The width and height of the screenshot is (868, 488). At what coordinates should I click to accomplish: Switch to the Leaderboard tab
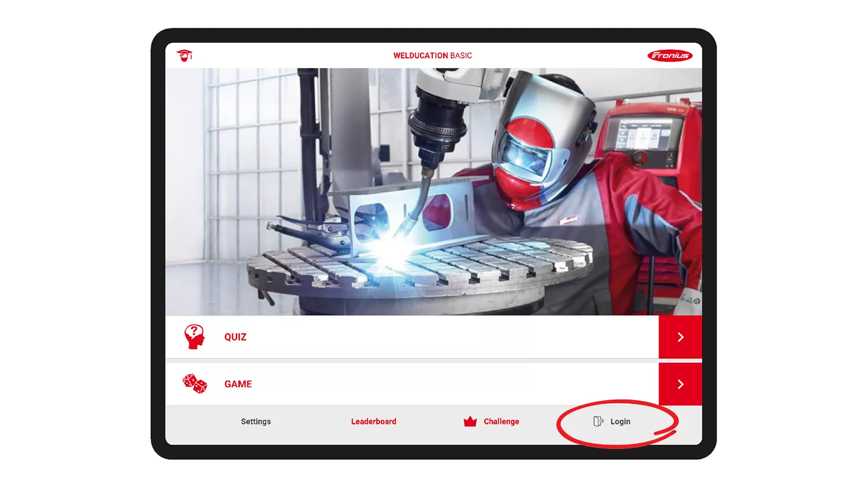[374, 421]
